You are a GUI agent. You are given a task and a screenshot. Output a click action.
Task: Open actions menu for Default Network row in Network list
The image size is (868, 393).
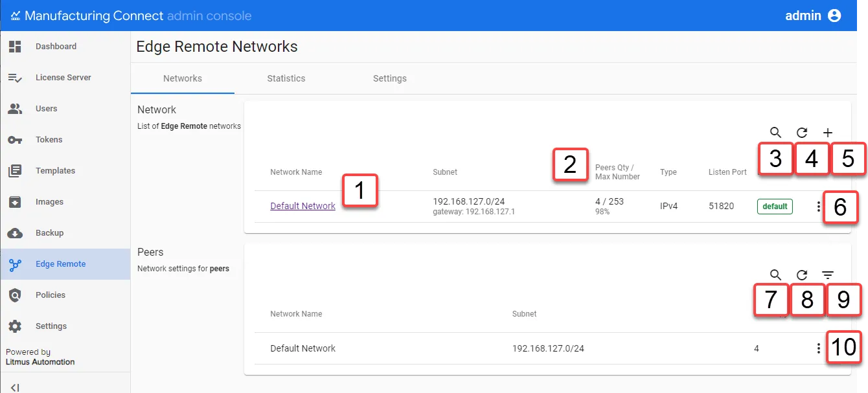pyautogui.click(x=819, y=207)
